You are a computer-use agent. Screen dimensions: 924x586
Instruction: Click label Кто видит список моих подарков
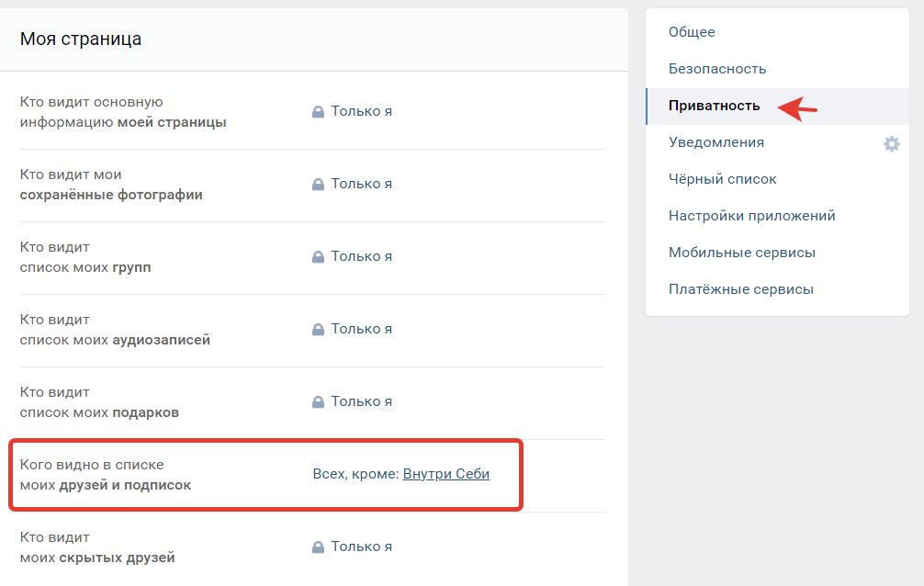pos(99,402)
